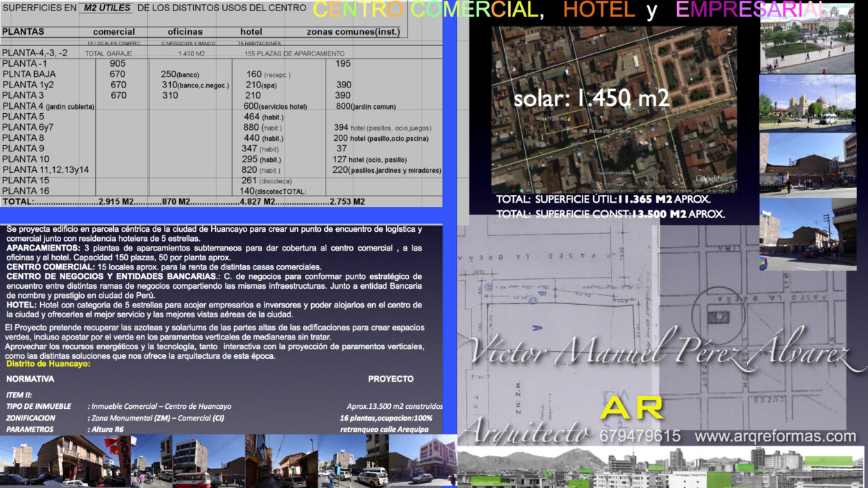Select the PLANTAS column header

tap(23, 32)
